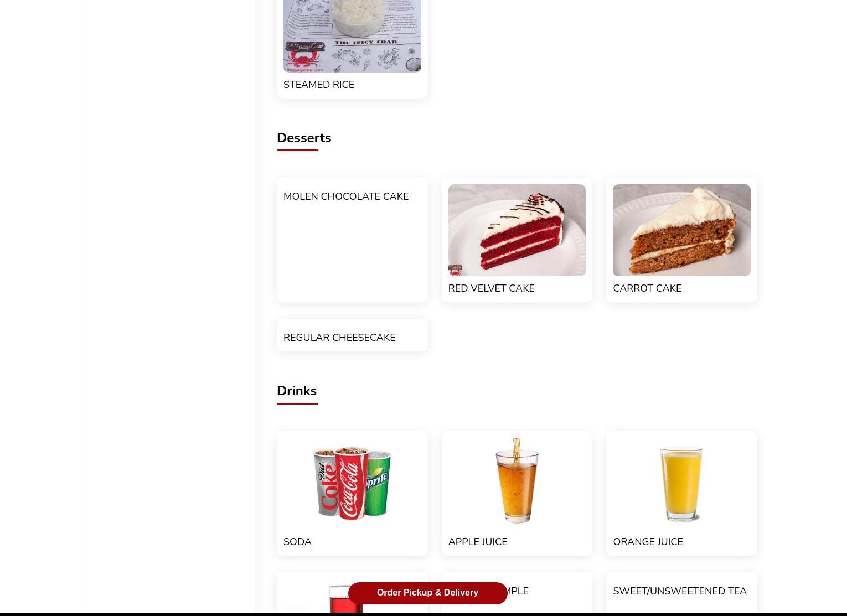
Task: Jump to the Desserts section heading
Action: [304, 138]
